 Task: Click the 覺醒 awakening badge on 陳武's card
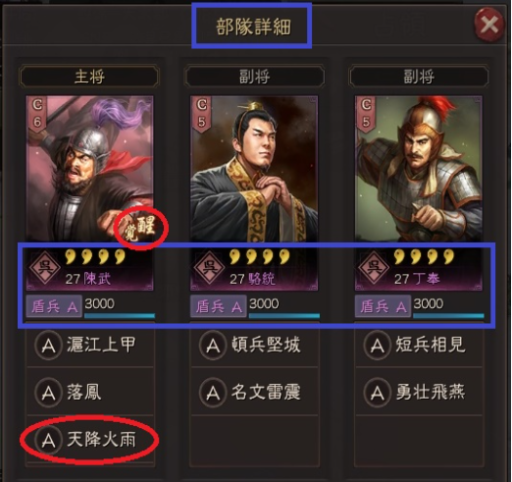click(x=141, y=229)
